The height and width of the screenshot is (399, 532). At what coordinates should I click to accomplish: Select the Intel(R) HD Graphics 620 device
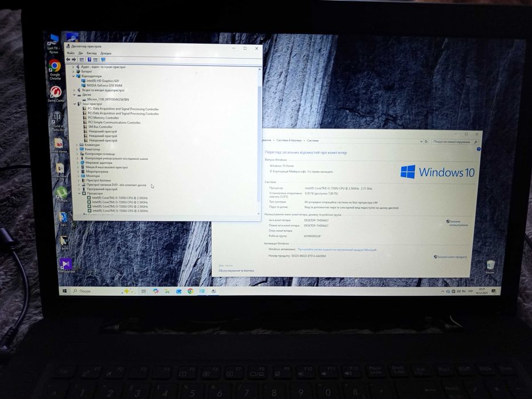pos(100,81)
